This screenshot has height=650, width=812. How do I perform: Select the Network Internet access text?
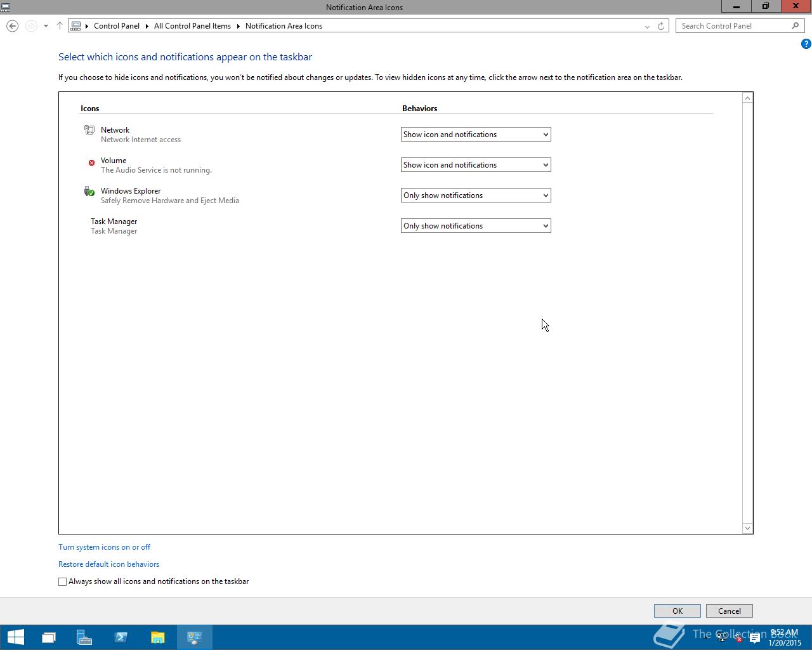coord(141,140)
